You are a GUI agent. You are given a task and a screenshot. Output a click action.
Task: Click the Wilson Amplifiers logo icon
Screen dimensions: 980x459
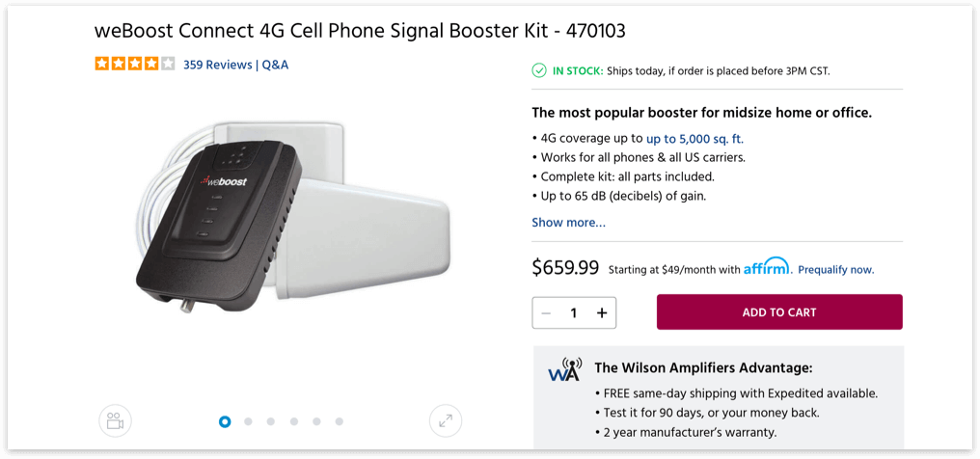pos(564,369)
